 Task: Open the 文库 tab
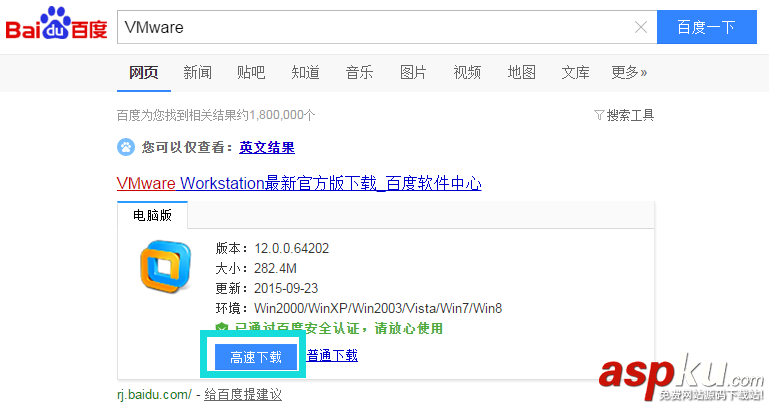point(575,73)
